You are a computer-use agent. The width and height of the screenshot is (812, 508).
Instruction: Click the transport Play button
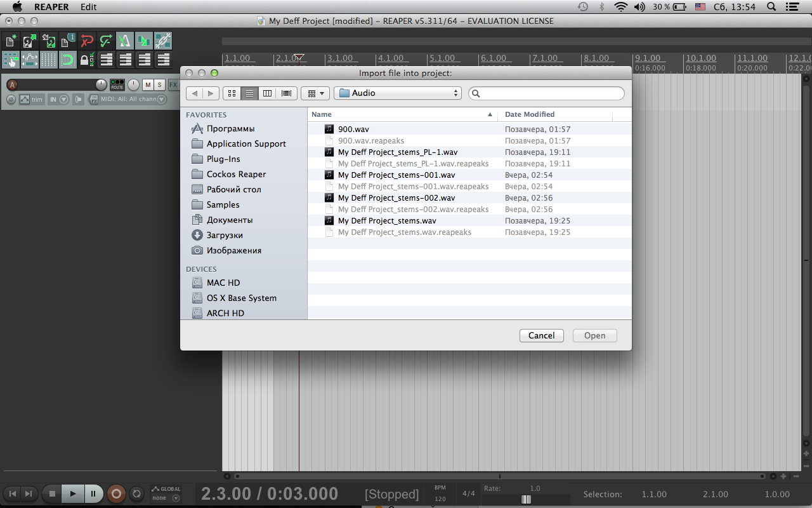click(x=73, y=493)
